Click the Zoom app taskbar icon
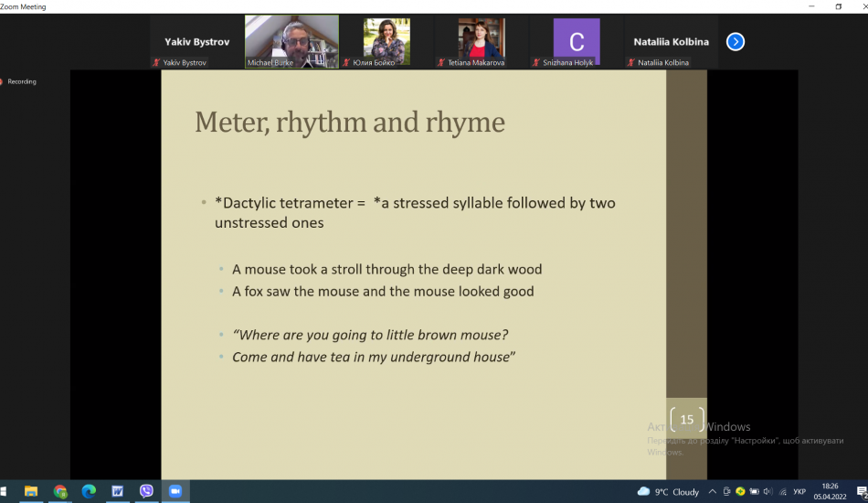Viewport: 868px width, 503px height. tap(175, 491)
